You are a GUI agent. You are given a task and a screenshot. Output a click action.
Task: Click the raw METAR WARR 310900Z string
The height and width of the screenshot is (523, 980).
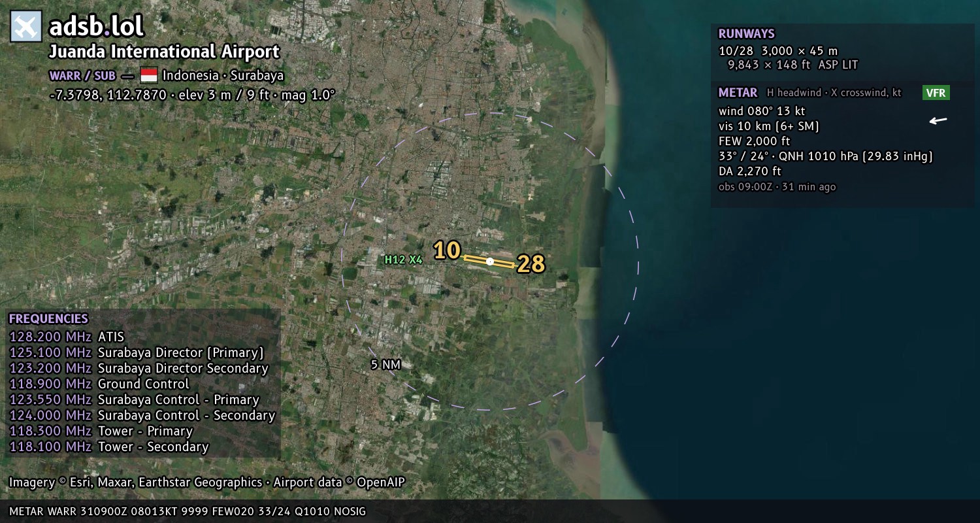click(x=188, y=511)
